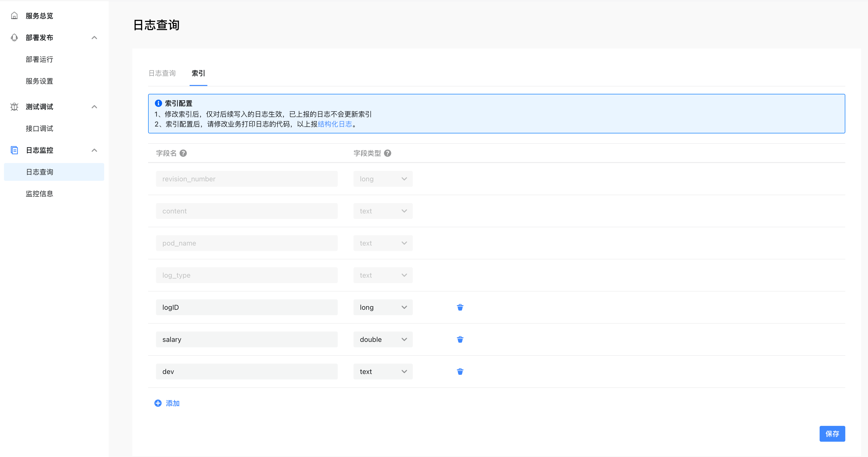Open the content field type dropdown
The width and height of the screenshot is (868, 457).
click(x=383, y=211)
